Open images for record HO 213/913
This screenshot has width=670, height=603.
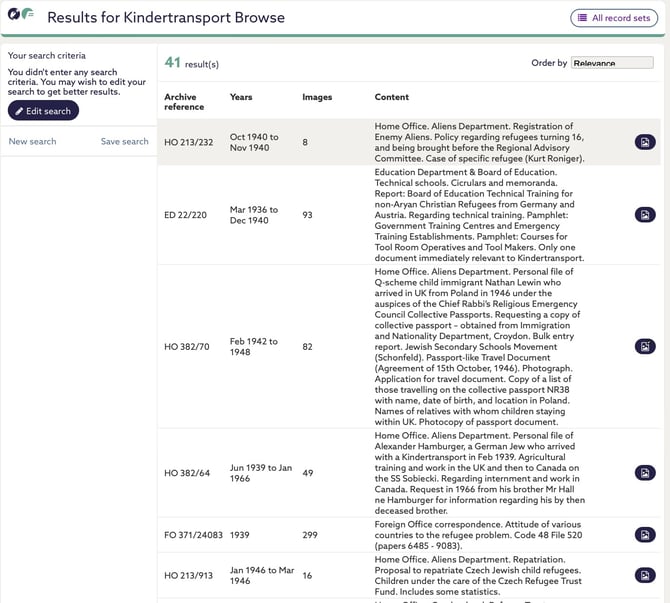(x=645, y=575)
